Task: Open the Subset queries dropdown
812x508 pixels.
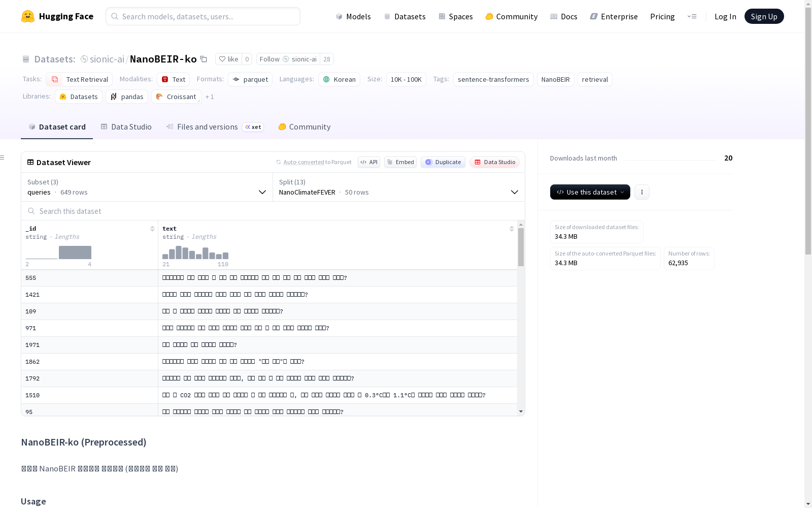Action: 147,187
